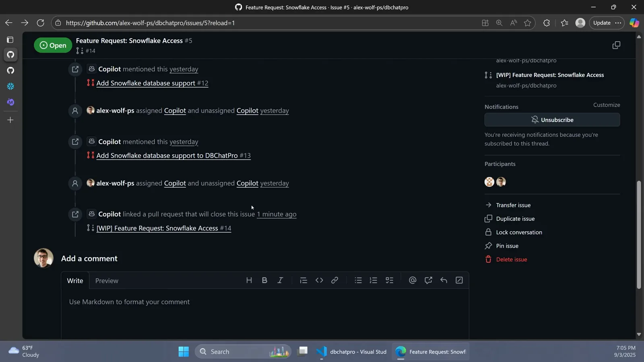Image resolution: width=644 pixels, height=362 pixels.
Task: Go back to previous page
Action: (8, 23)
